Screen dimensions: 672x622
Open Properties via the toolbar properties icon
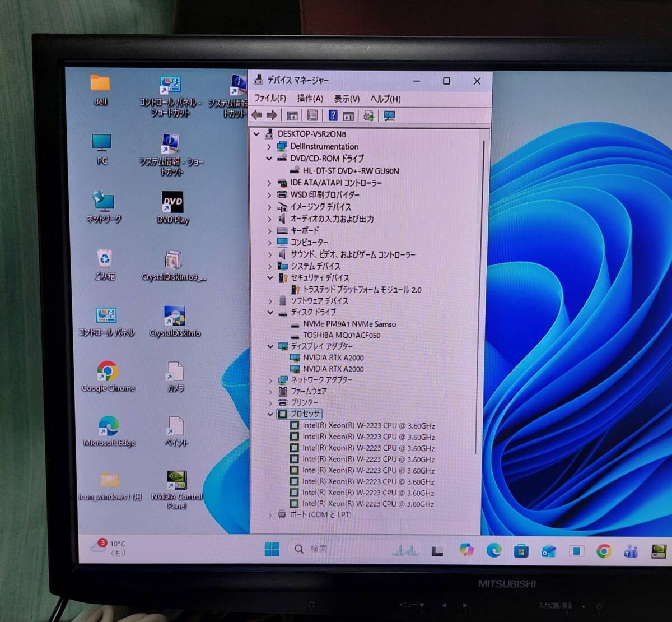pyautogui.click(x=312, y=115)
